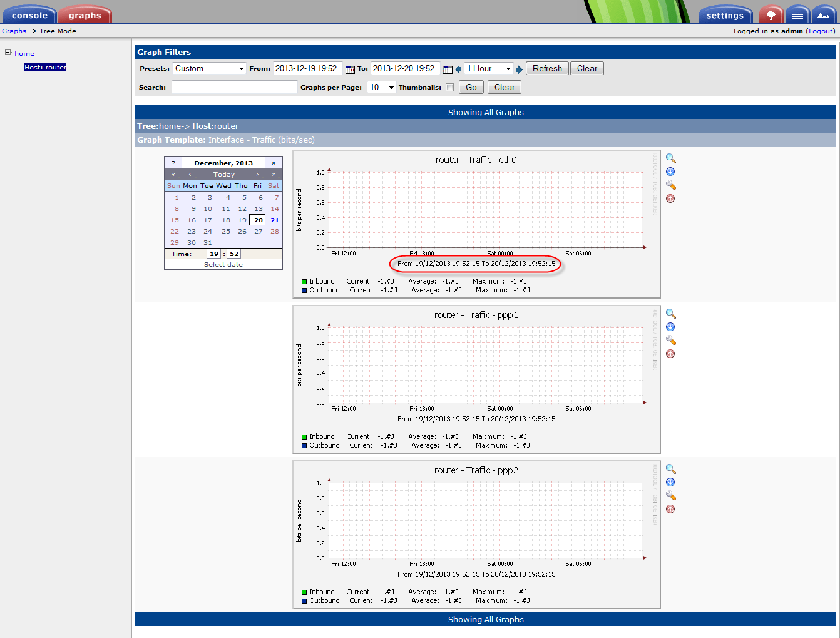Jump to page top beside eth0 graph
Screen dimensions: 840x638
point(670,198)
